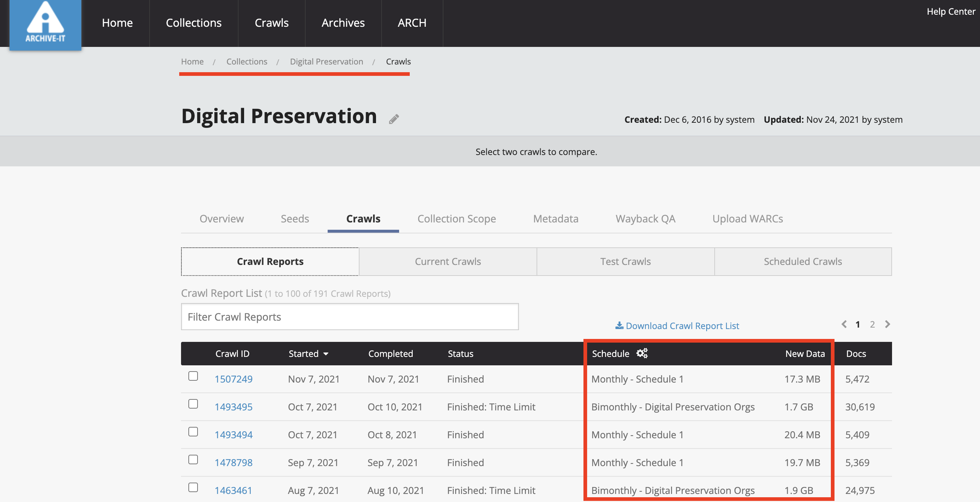Sort by New Data column header
The width and height of the screenshot is (980, 502).
(x=805, y=354)
